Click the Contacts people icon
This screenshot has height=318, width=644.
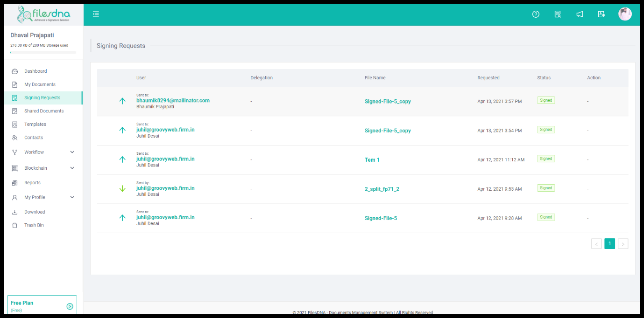point(14,138)
